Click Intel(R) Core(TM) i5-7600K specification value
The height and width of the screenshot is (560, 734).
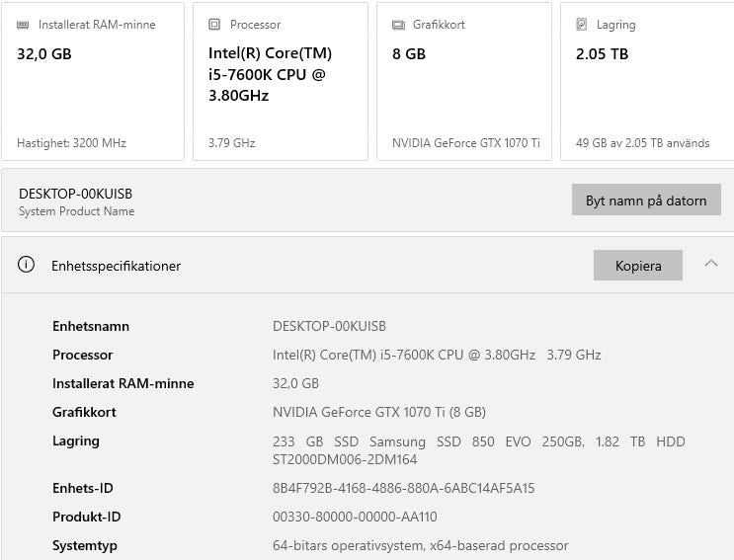click(x=437, y=355)
